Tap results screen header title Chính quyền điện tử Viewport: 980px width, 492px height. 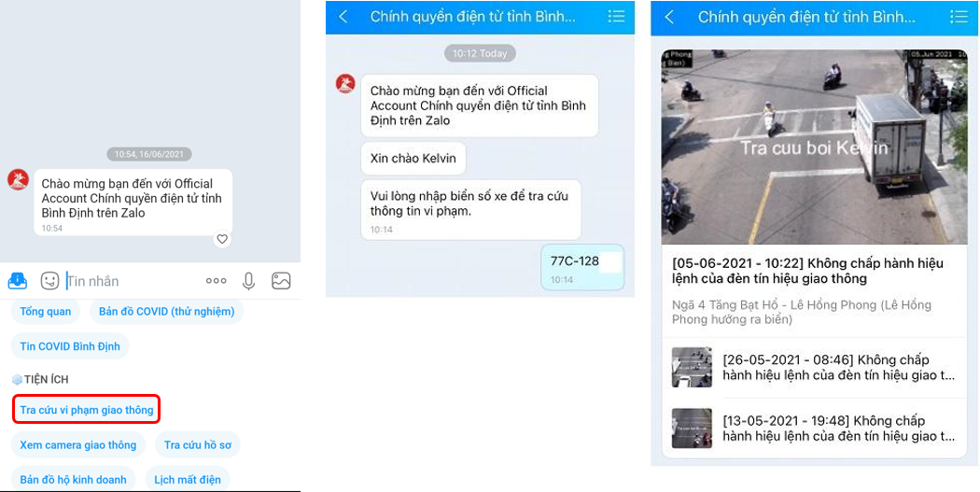click(806, 17)
